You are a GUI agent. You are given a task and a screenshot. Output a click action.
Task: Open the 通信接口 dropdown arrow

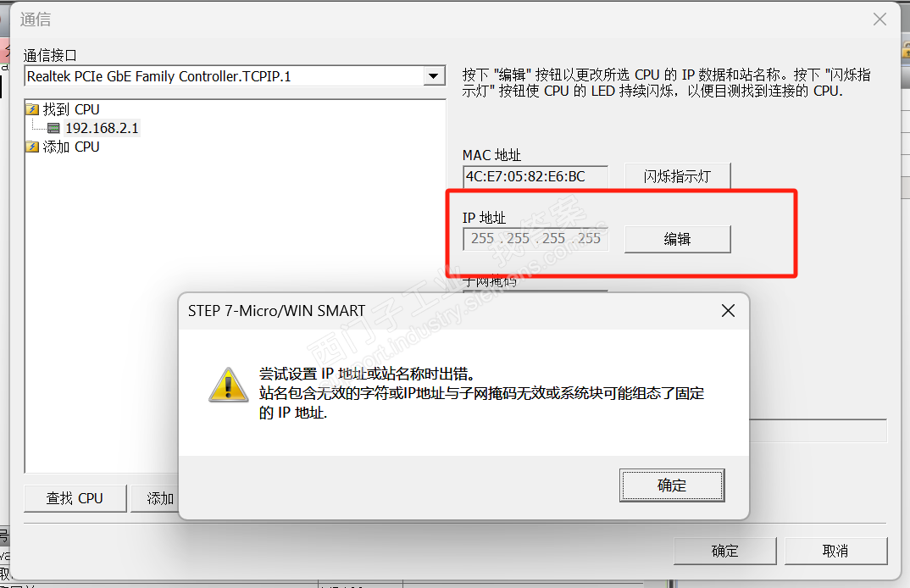(433, 76)
